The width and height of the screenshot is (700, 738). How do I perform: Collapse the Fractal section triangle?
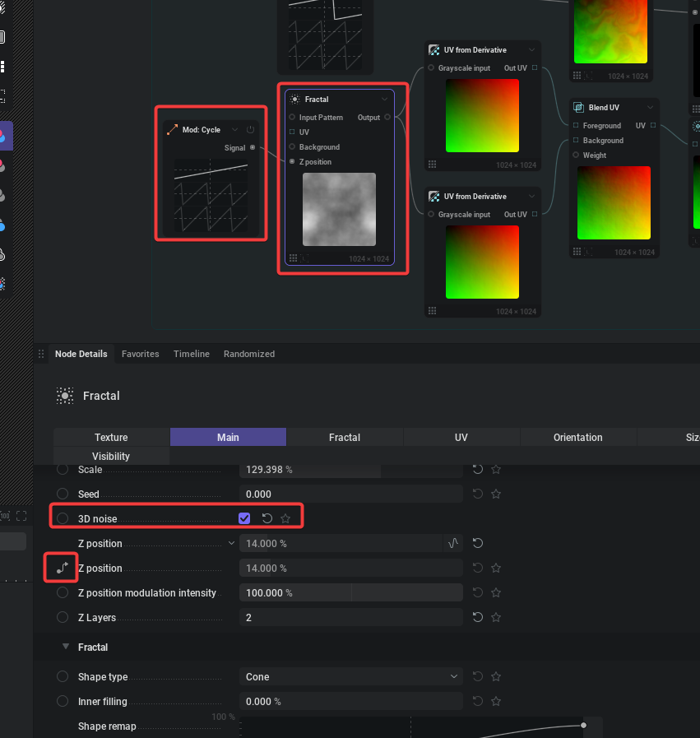click(x=66, y=647)
